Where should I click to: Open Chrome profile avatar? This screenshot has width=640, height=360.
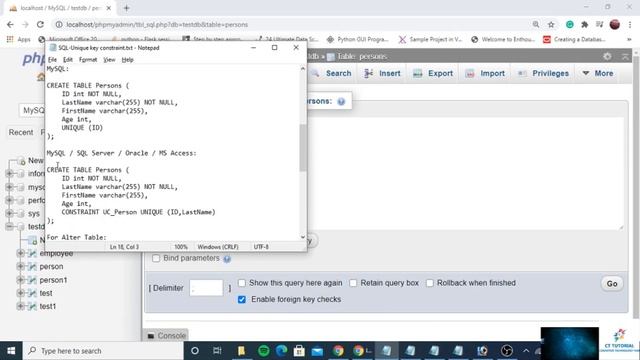coord(615,24)
